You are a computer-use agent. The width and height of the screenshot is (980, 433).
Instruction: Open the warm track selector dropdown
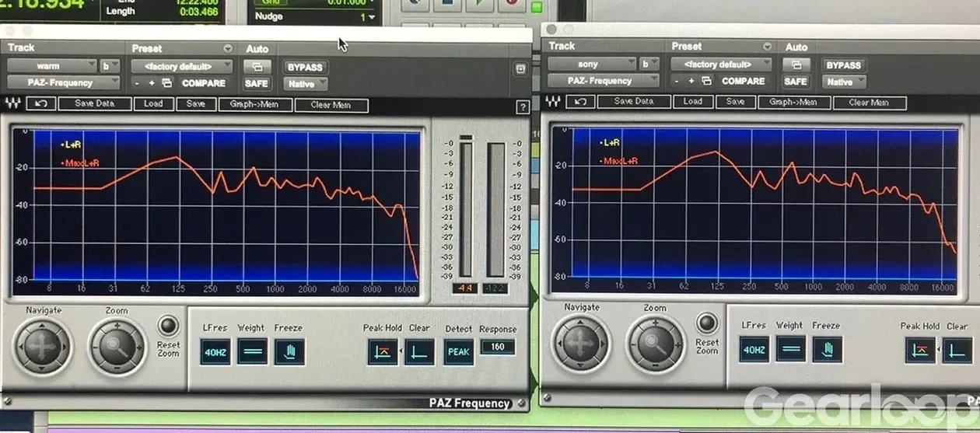(52, 66)
